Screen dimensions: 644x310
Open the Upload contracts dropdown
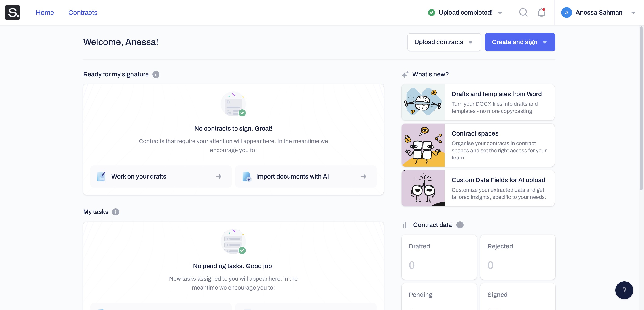click(444, 42)
